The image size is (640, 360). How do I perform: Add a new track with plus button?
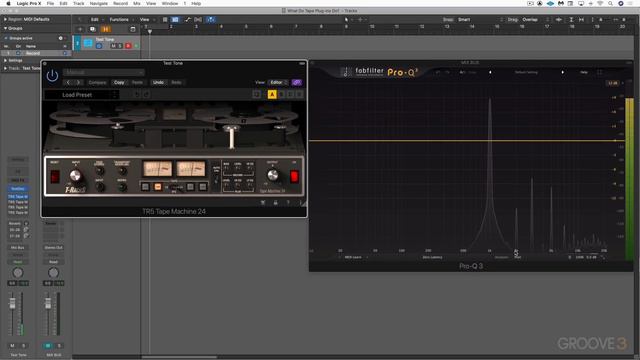pyautogui.click(x=80, y=29)
